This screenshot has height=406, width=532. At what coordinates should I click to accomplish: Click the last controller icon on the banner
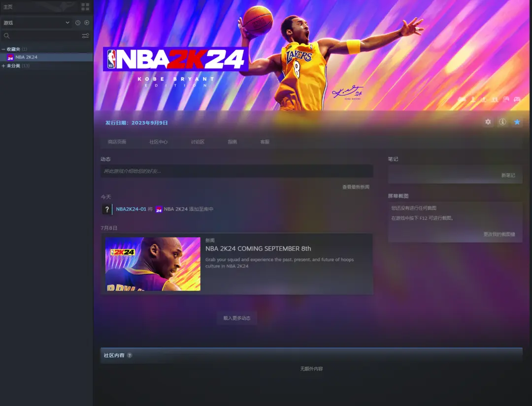[x=517, y=99]
